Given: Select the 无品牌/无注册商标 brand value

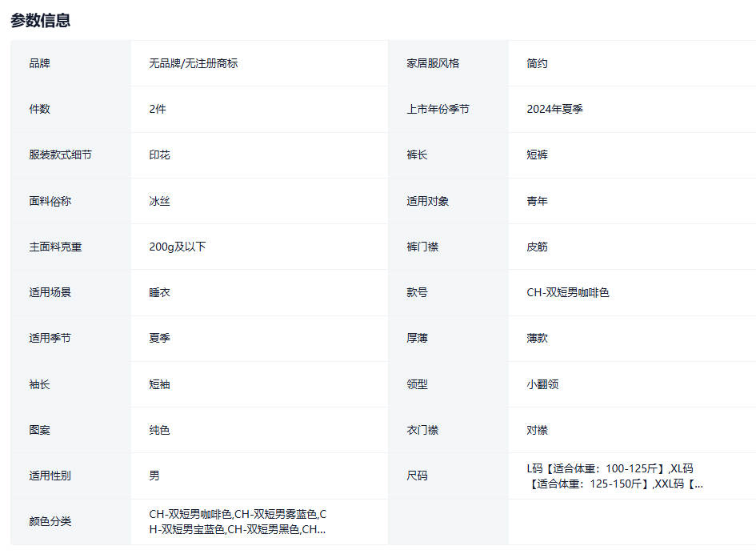Looking at the screenshot, I should [x=193, y=63].
